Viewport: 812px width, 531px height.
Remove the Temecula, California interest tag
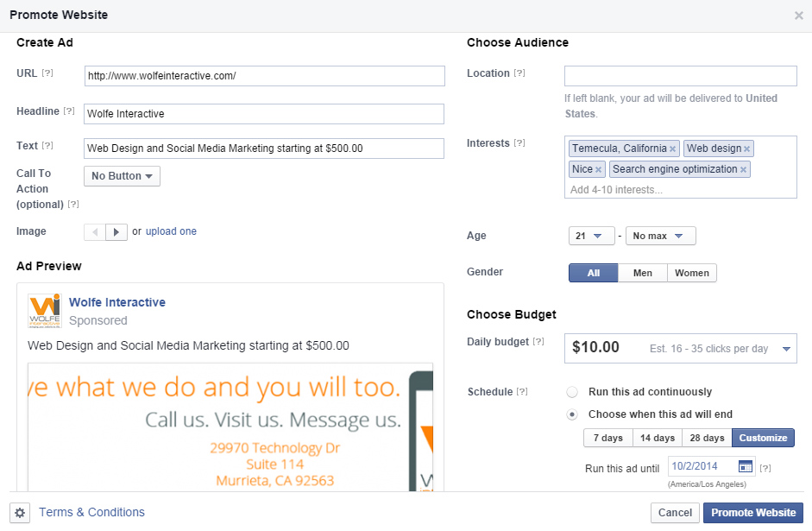[x=672, y=149]
